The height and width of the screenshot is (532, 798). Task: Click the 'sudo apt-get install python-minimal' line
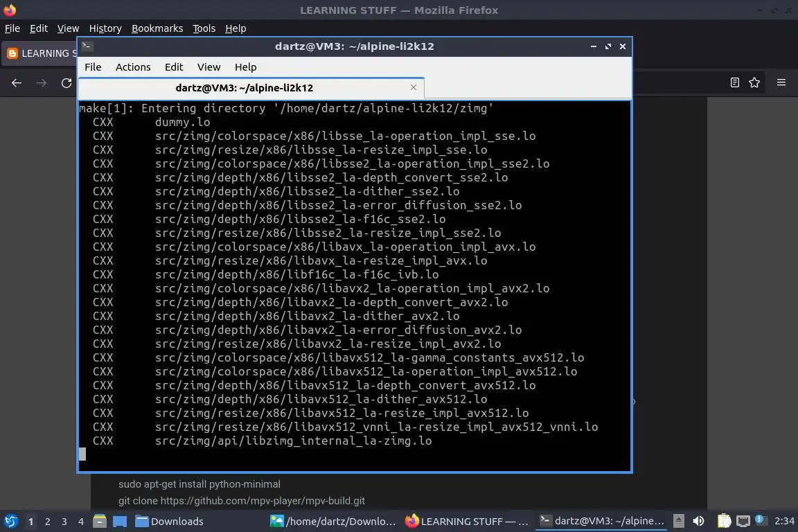(x=199, y=484)
